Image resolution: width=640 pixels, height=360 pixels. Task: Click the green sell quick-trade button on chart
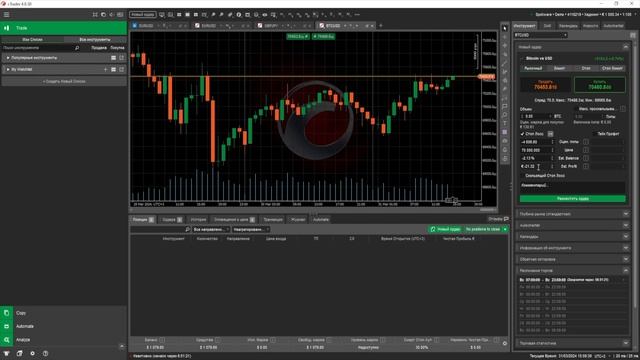pyautogui.click(x=298, y=37)
